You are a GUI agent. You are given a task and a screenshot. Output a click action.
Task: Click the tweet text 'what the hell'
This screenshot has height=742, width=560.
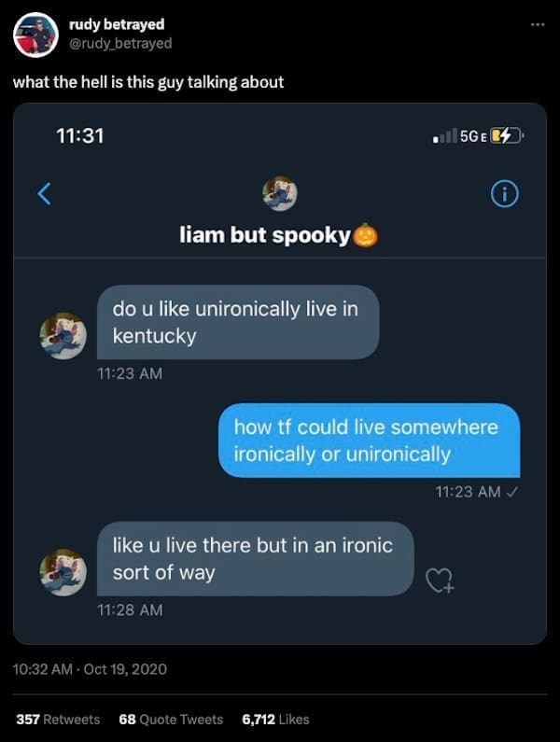pyautogui.click(x=148, y=82)
